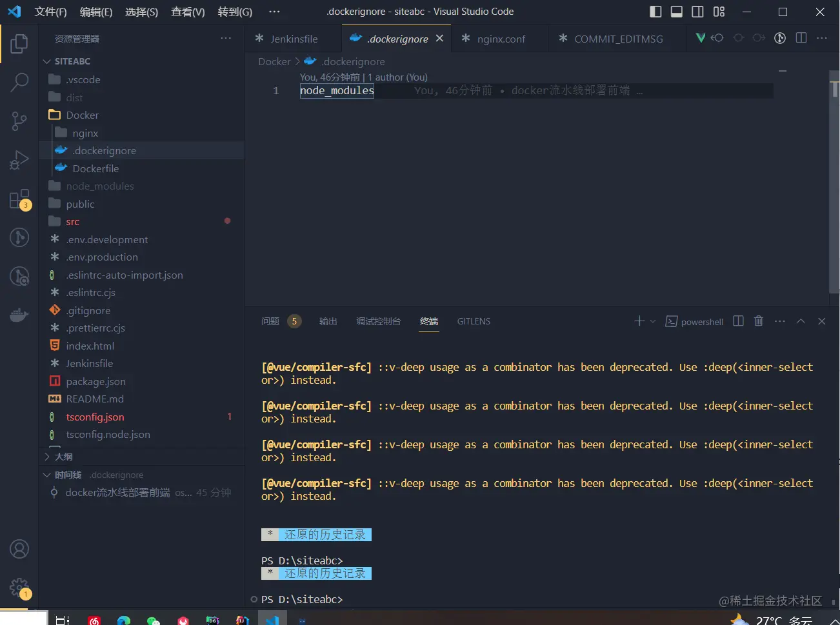Click the go back change arrow icon
840x625 pixels.
[x=717, y=38]
